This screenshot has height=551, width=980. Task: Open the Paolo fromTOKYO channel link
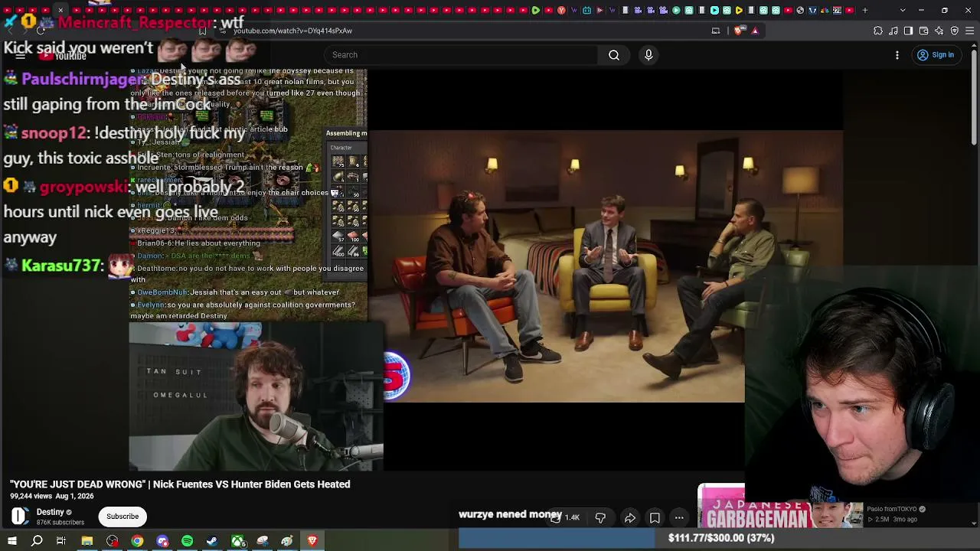pos(892,509)
